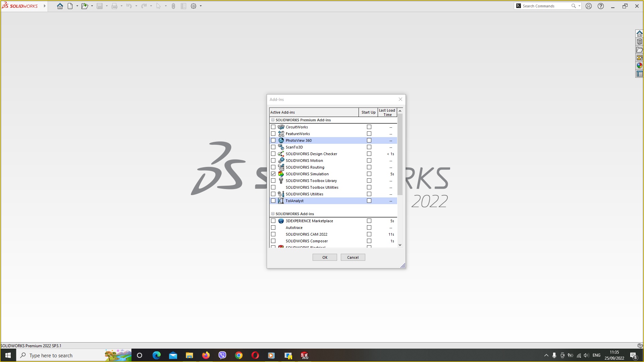Expand the SOLIDWORKS menu flyout arrow

[45, 6]
